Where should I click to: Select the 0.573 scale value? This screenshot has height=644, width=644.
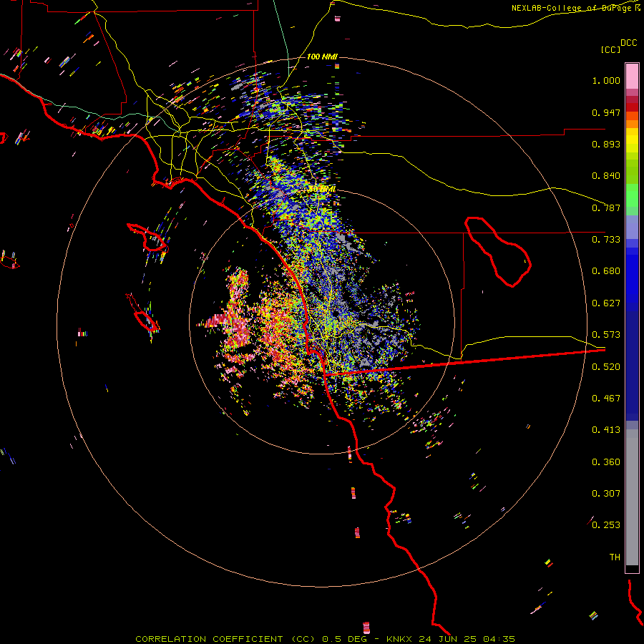pos(606,335)
